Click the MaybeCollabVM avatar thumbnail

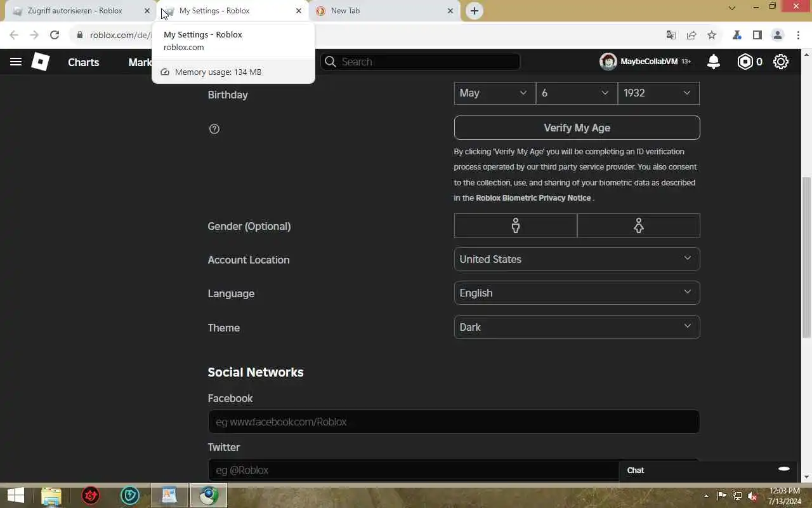pyautogui.click(x=608, y=62)
